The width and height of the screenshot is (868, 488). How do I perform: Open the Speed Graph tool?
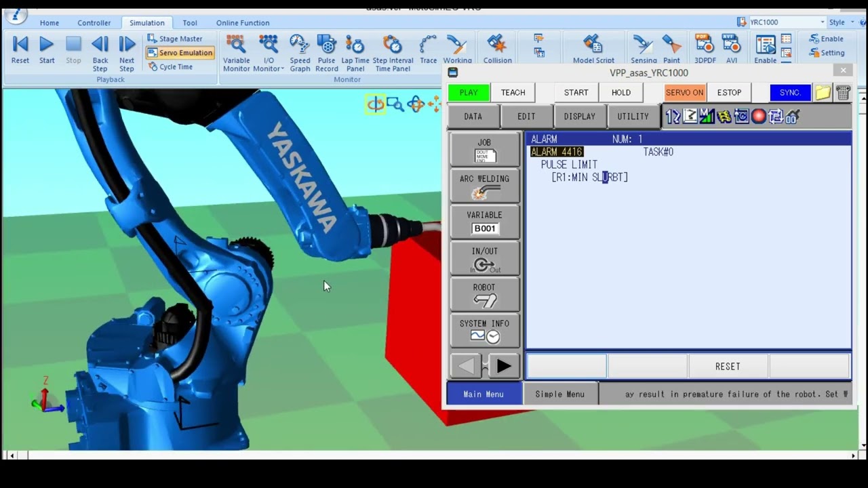click(300, 54)
